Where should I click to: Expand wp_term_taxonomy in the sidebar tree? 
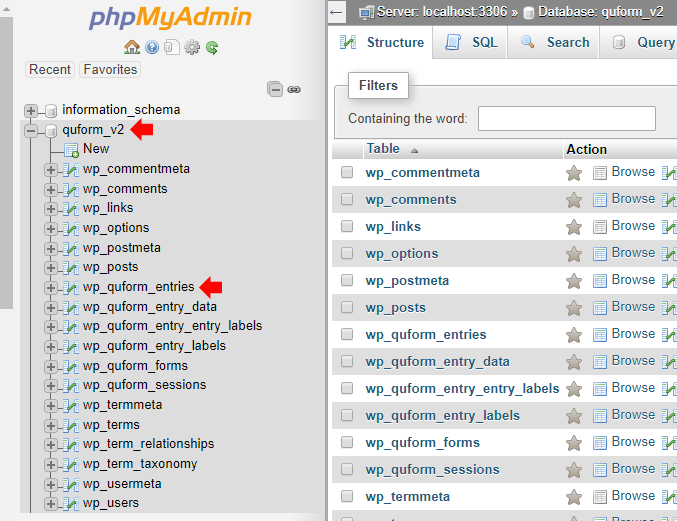pos(51,464)
